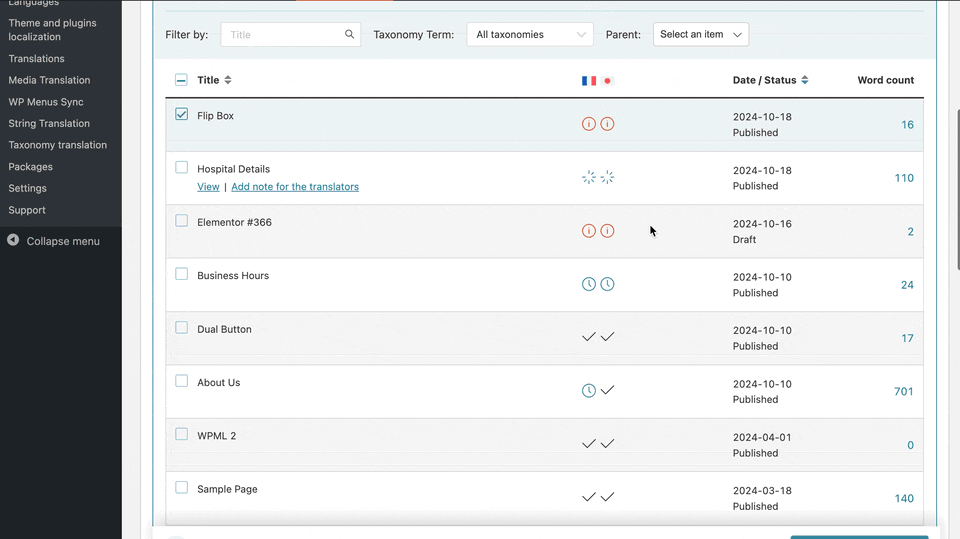The width and height of the screenshot is (960, 539).
Task: Click French clock icon for Business Hours
Action: coord(588,284)
